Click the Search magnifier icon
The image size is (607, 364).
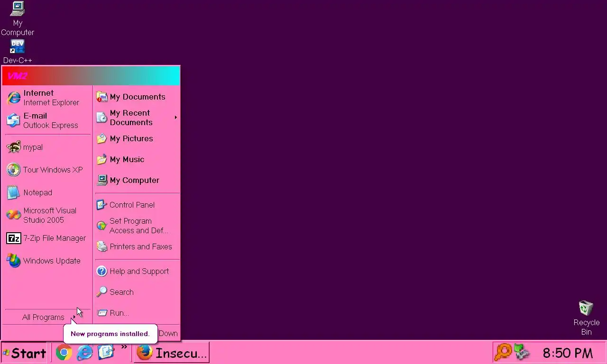click(102, 292)
